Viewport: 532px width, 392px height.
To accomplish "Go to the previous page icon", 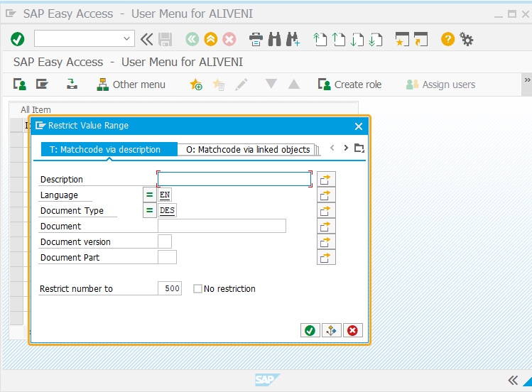I will pyautogui.click(x=338, y=39).
